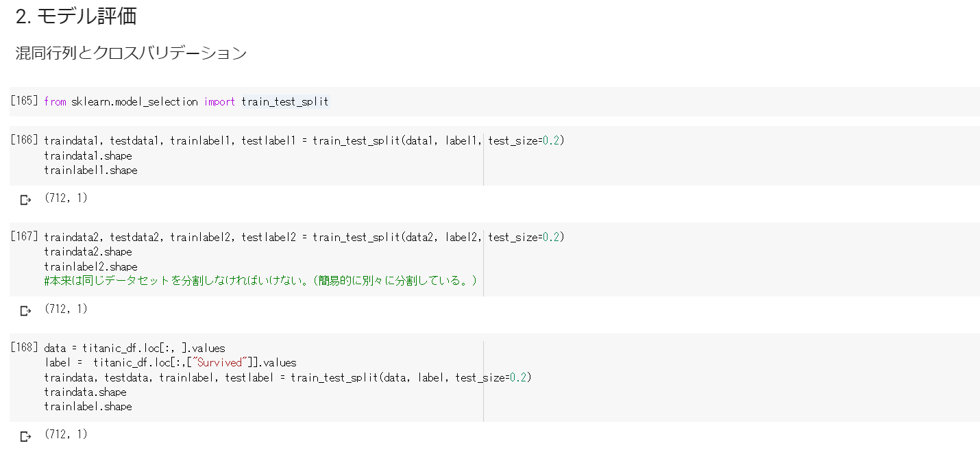
Task: Place cursor in the 'trainlabel2.shape' line
Action: click(90, 266)
